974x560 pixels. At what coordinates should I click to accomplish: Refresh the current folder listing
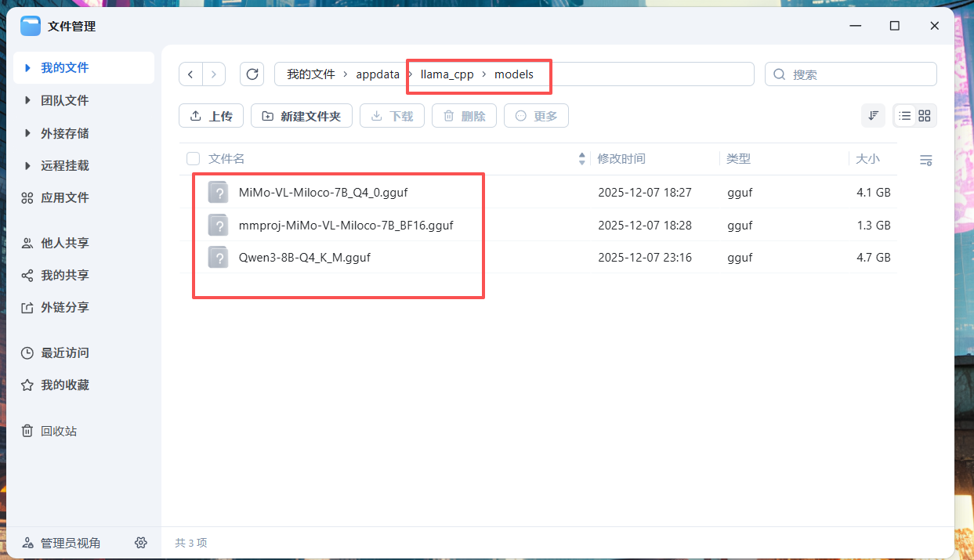pyautogui.click(x=252, y=74)
